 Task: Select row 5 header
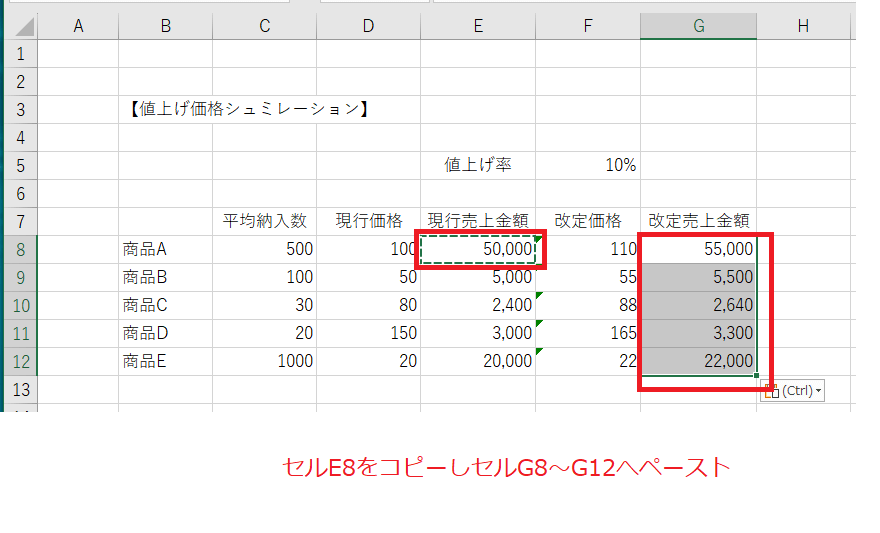(21, 166)
